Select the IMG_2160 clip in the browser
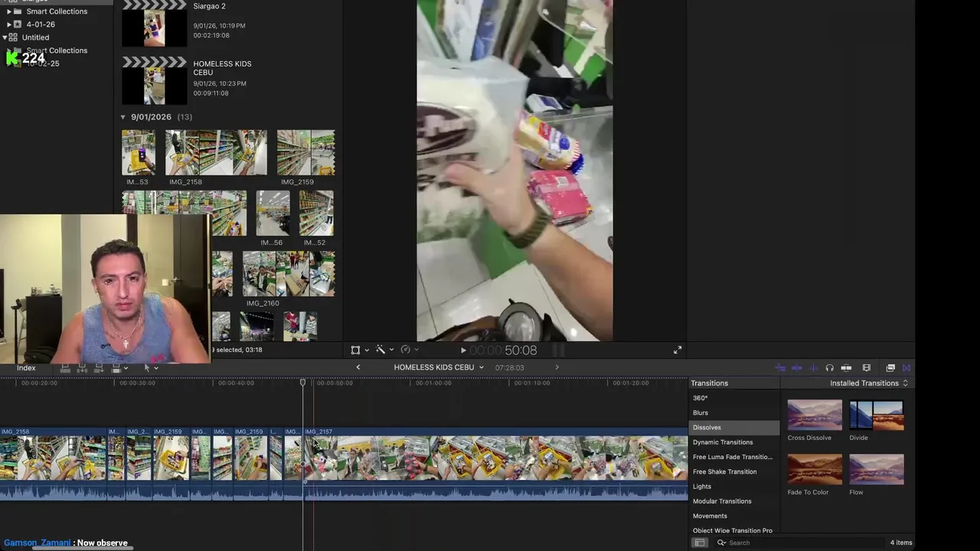 288,273
